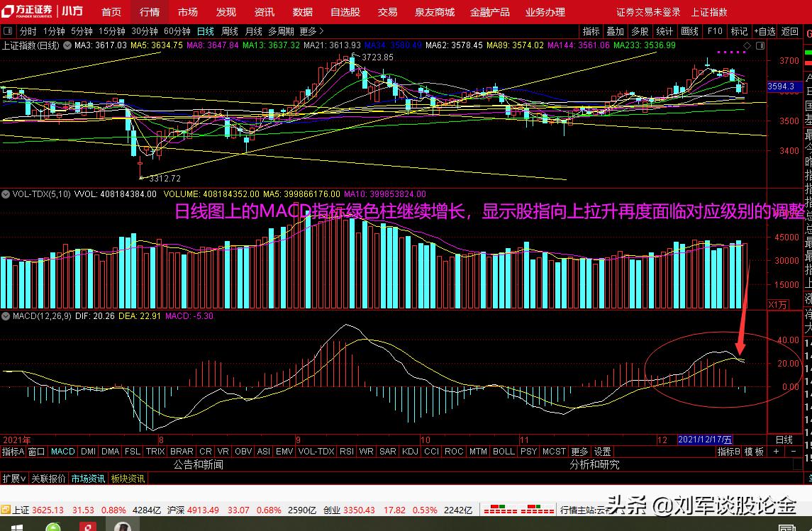Image resolution: width=812 pixels, height=531 pixels.
Task: Select 5分钟 period
Action: [x=82, y=32]
